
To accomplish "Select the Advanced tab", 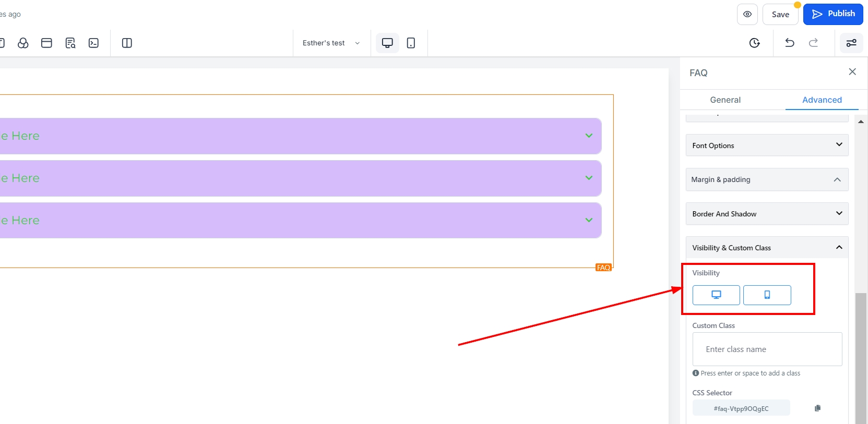I will [822, 100].
